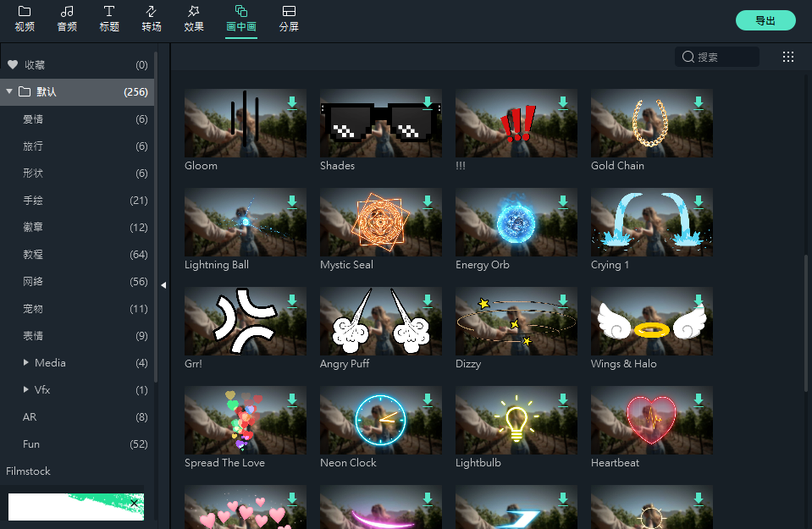812x529 pixels.
Task: Toggle grid view size icon
Action: (x=788, y=57)
